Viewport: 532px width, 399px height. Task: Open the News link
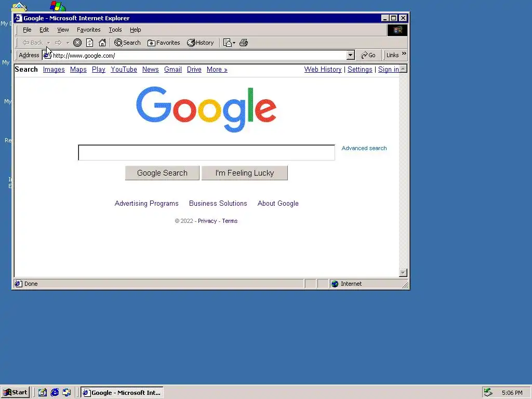click(150, 70)
